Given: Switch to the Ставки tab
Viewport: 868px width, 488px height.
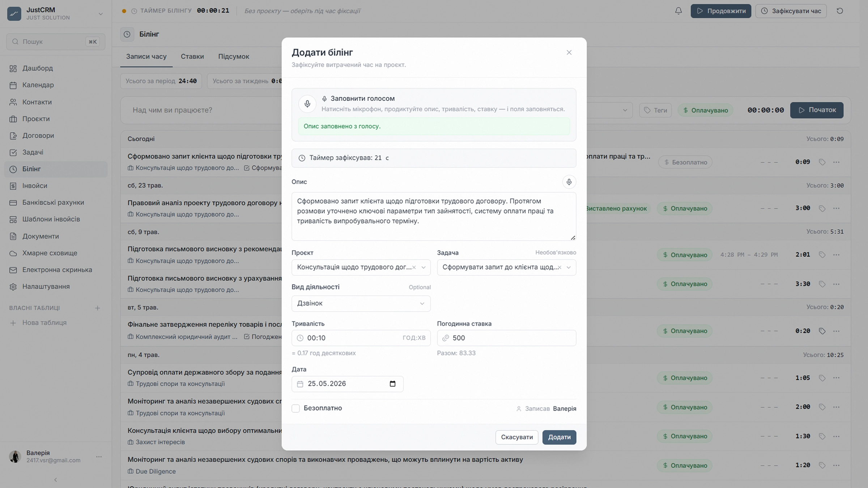Looking at the screenshot, I should 192,56.
